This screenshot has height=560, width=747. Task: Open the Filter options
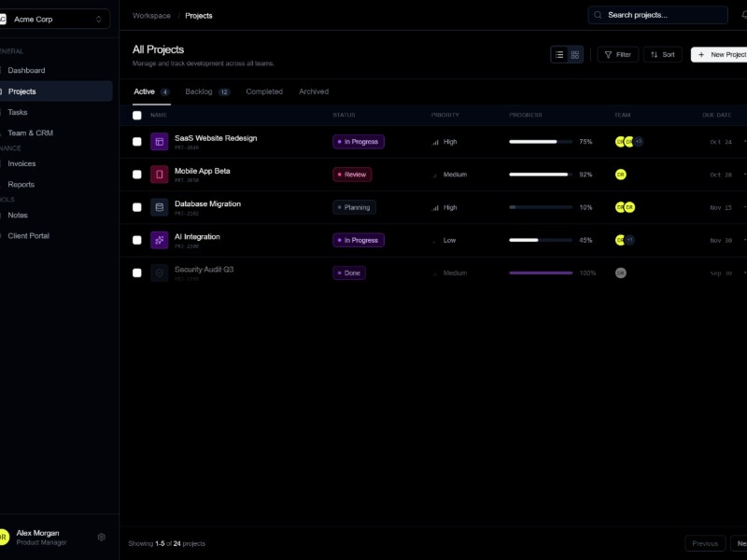coord(617,54)
